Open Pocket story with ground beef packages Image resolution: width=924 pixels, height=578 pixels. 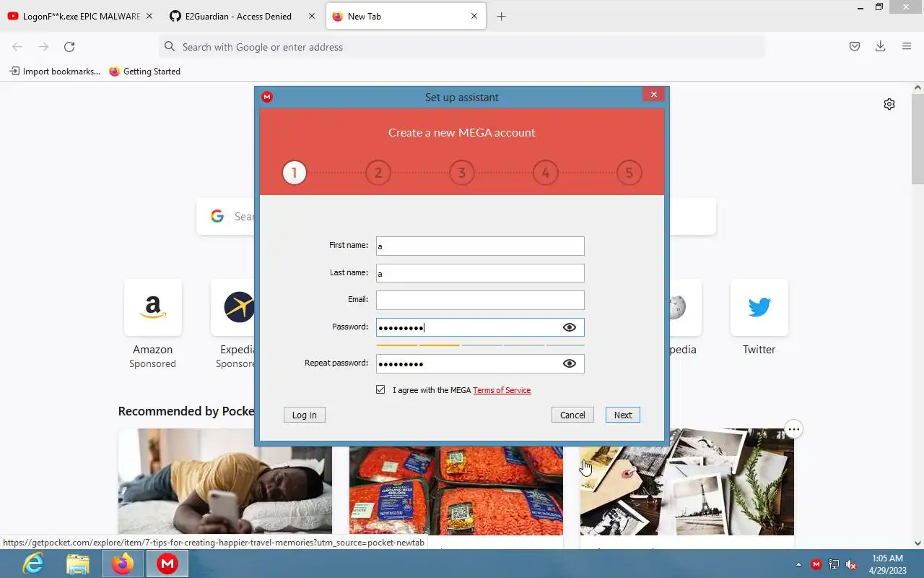456,491
